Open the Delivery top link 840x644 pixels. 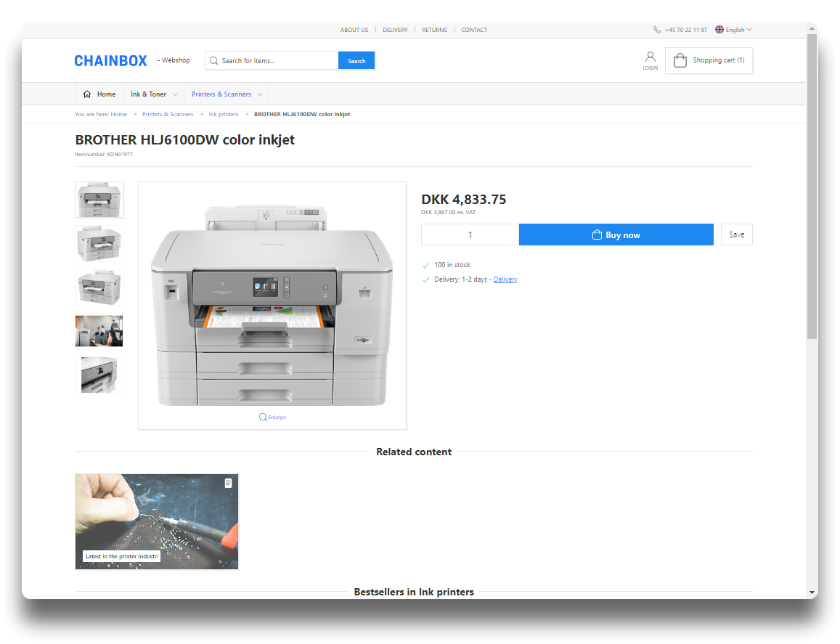[395, 30]
